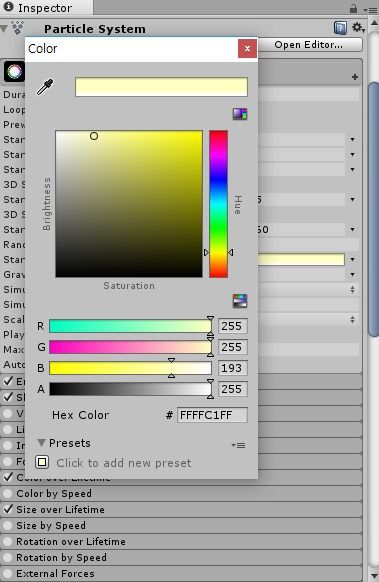Uncheck the module starting with 'S'
This screenshot has width=379, height=582.
tap(7, 397)
